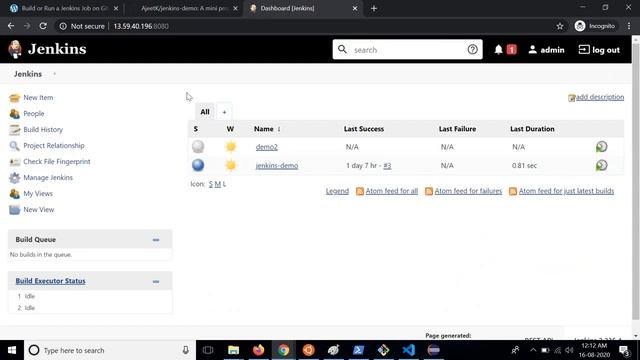Image resolution: width=640 pixels, height=360 pixels.
Task: Open Windows Start menu
Action: coord(12,350)
